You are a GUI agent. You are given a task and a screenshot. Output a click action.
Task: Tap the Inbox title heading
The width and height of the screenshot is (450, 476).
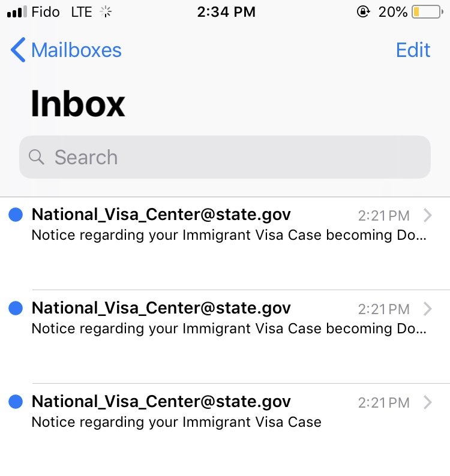(78, 104)
